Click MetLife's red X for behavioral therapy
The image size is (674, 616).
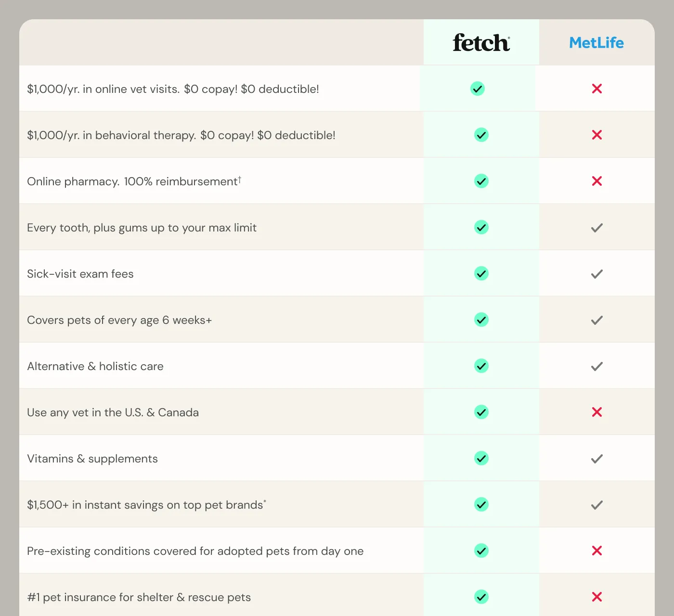click(x=597, y=135)
